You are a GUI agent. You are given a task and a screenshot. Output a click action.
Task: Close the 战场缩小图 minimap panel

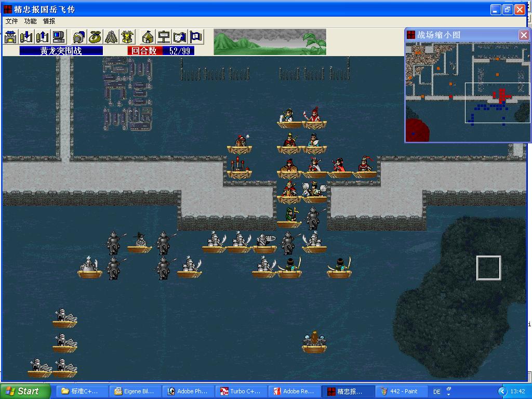[x=524, y=35]
